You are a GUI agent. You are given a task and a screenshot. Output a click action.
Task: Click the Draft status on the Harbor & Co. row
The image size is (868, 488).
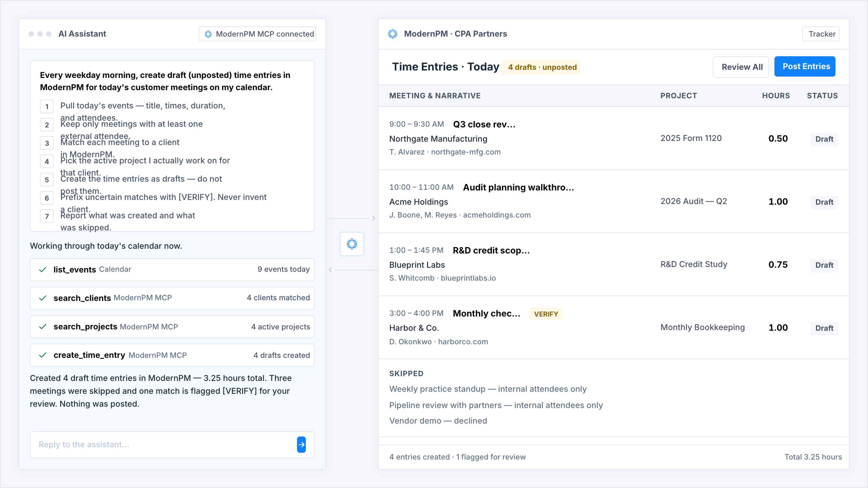[824, 328]
